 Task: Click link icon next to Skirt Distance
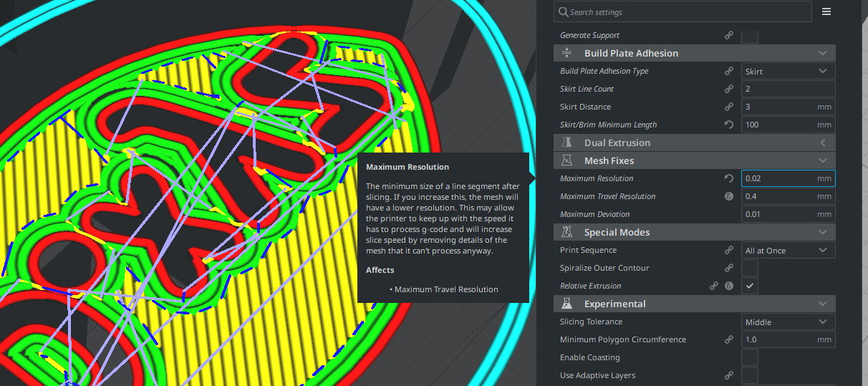pyautogui.click(x=729, y=107)
